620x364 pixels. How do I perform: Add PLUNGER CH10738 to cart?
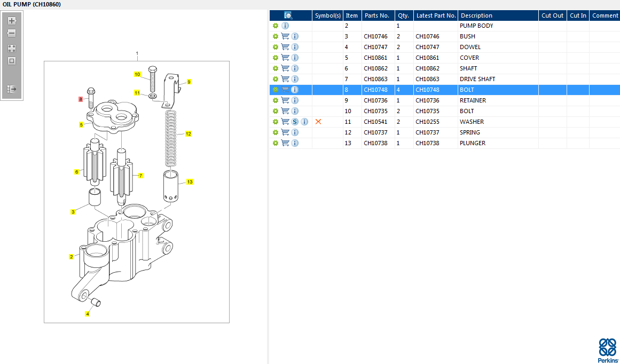[x=285, y=143]
